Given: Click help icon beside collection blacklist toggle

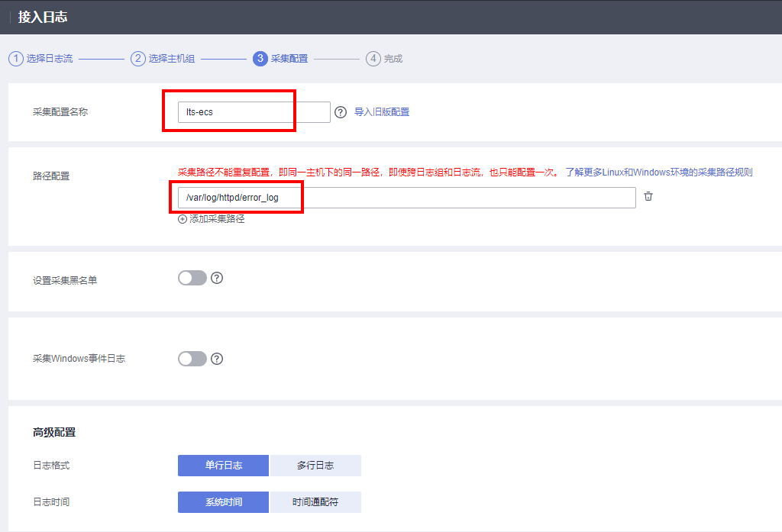Looking at the screenshot, I should (x=217, y=278).
